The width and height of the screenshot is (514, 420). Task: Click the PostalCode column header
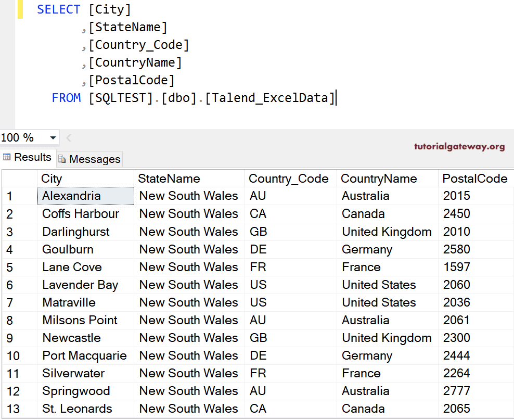click(x=474, y=179)
